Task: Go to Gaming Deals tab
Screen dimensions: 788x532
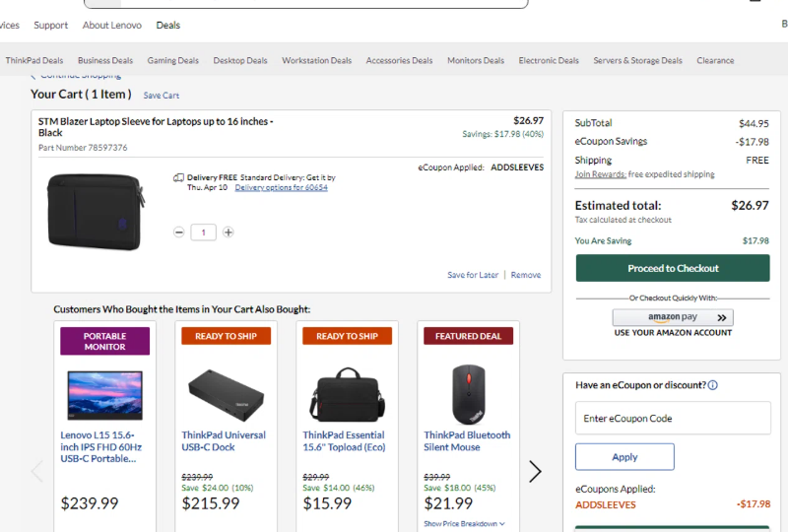Action: coord(173,60)
